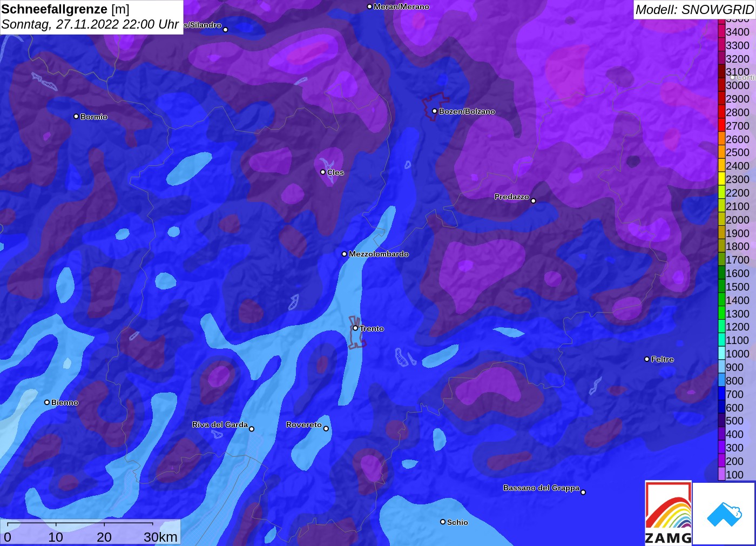This screenshot has height=546, width=756.
Task: Pick the 2300 yellow legend swatch
Action: tap(721, 179)
